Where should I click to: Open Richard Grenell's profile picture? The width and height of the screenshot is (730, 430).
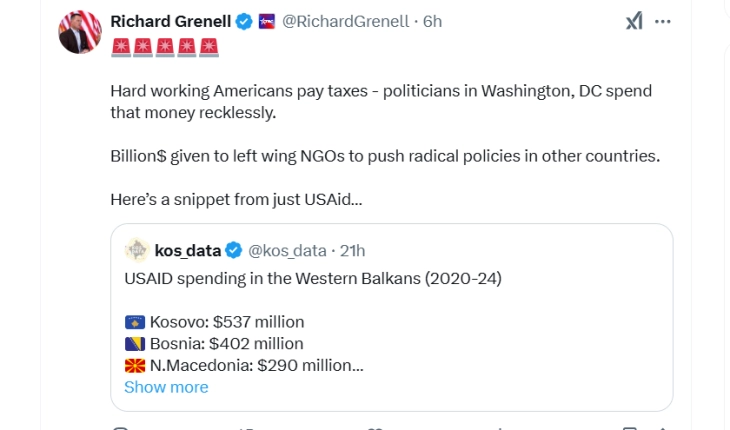point(80,31)
